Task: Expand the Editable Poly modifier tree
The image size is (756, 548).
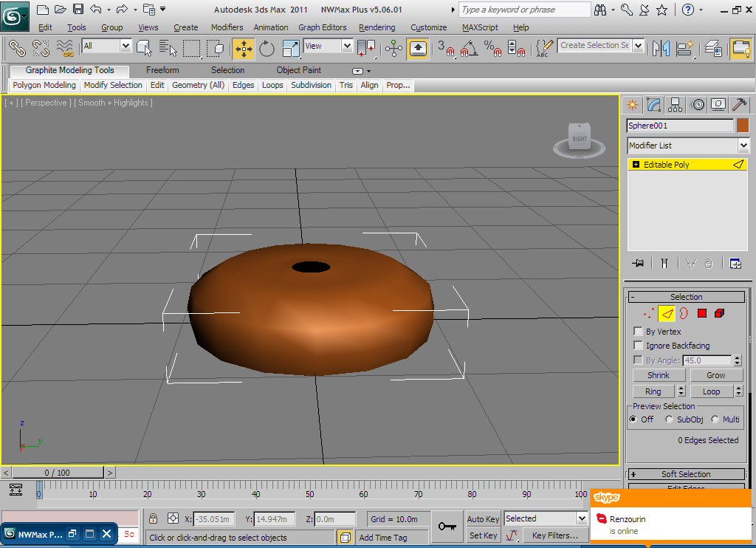Action: pyautogui.click(x=636, y=165)
